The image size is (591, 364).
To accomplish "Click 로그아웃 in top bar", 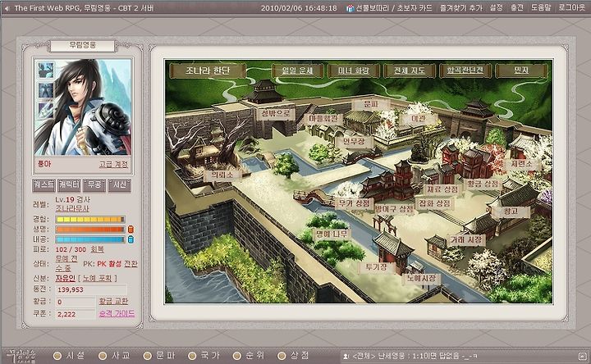I will 572,8.
